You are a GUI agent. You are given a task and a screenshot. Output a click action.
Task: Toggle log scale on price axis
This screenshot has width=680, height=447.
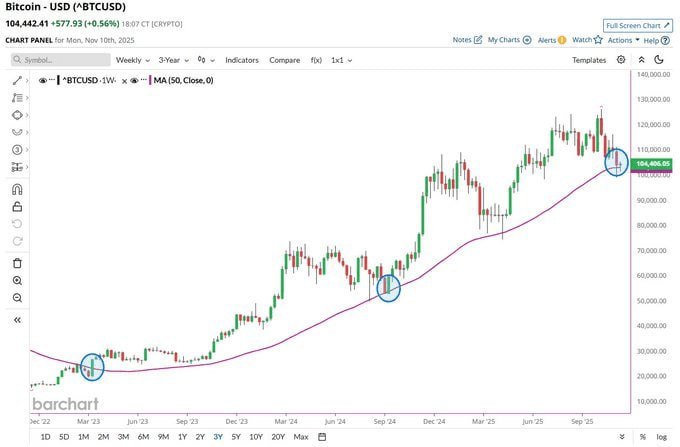(660, 436)
